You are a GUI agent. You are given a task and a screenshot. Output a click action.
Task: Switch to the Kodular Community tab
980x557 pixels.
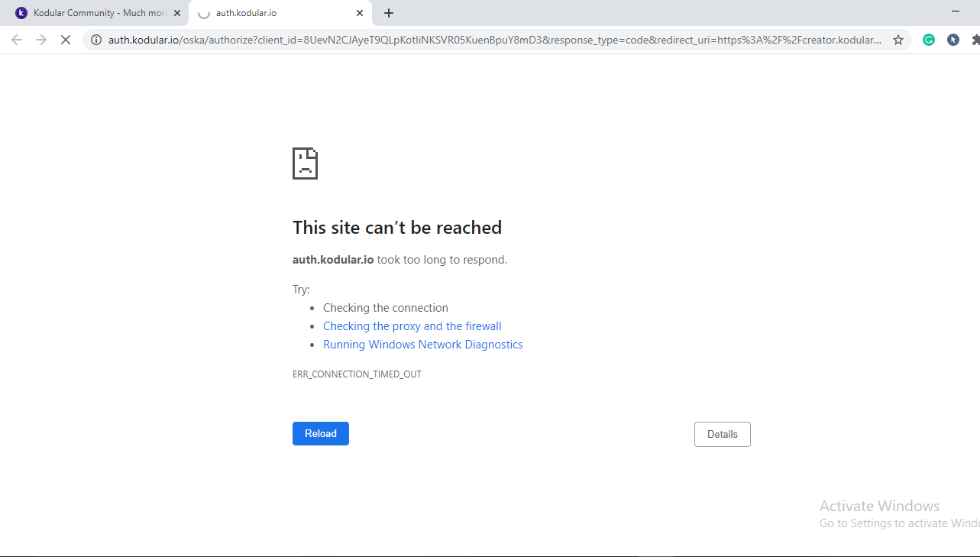pos(97,13)
